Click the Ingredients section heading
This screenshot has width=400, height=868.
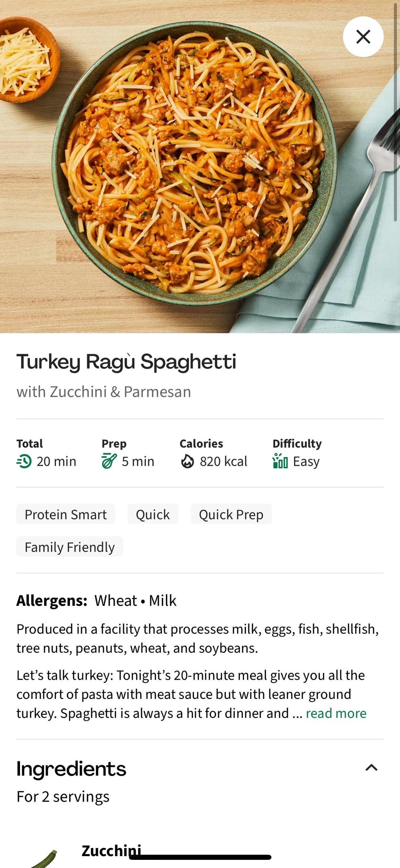pos(71,769)
